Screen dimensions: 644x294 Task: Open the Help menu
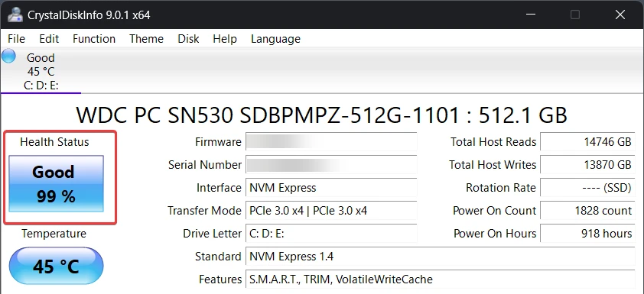(x=225, y=39)
